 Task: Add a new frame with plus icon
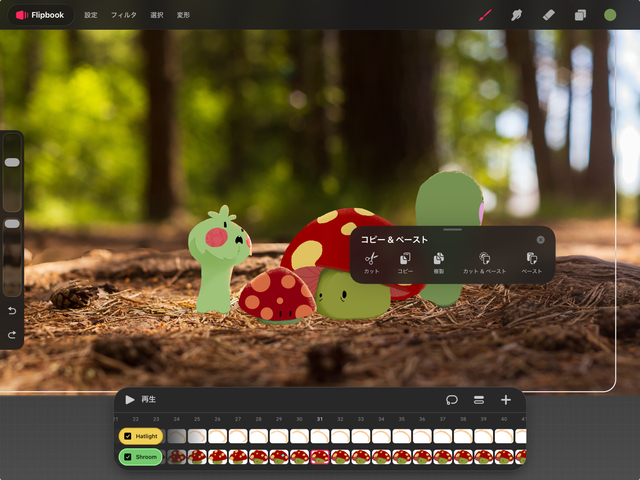pyautogui.click(x=506, y=400)
